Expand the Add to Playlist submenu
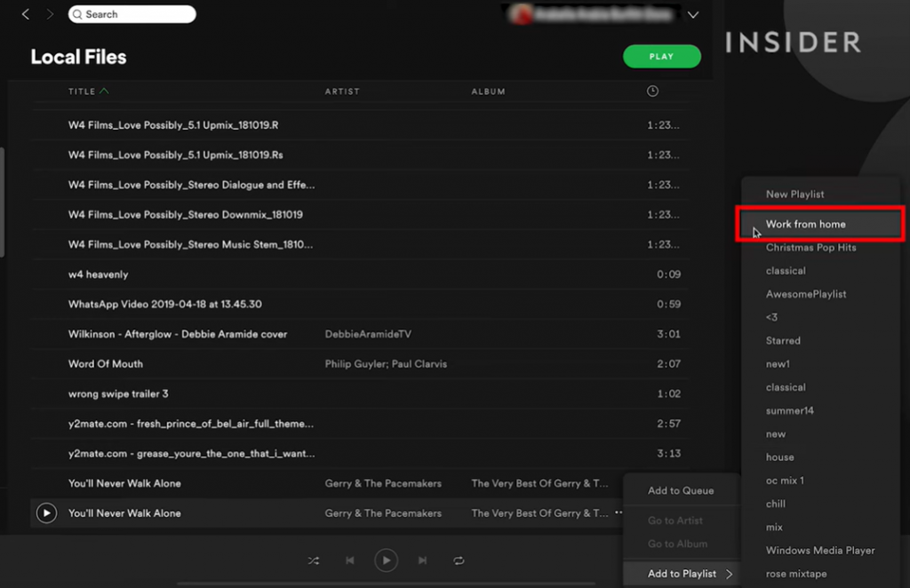 coord(682,574)
